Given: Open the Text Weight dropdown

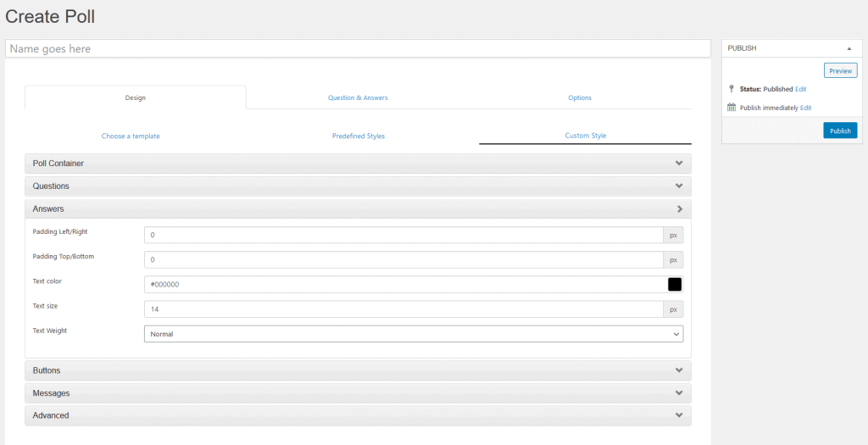Looking at the screenshot, I should pos(414,335).
